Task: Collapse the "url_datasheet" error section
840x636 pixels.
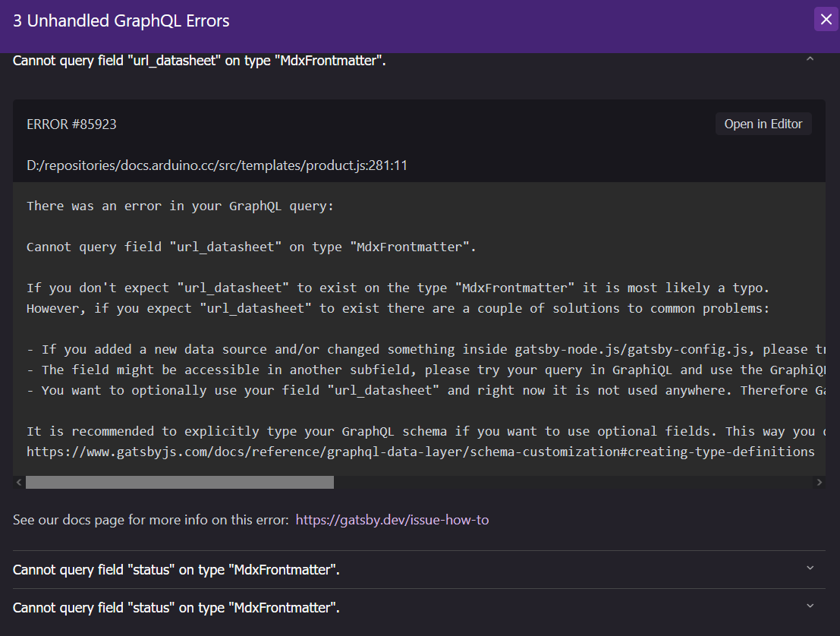Action: (x=810, y=59)
